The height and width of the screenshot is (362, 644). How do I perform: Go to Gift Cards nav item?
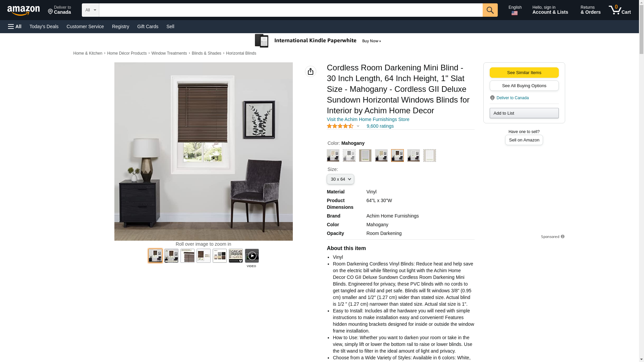[148, 26]
